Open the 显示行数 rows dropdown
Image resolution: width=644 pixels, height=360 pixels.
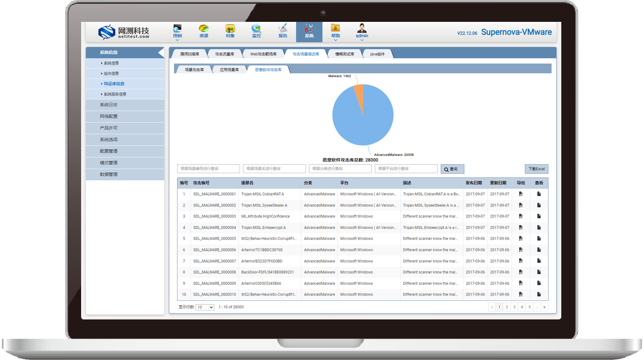coord(205,307)
